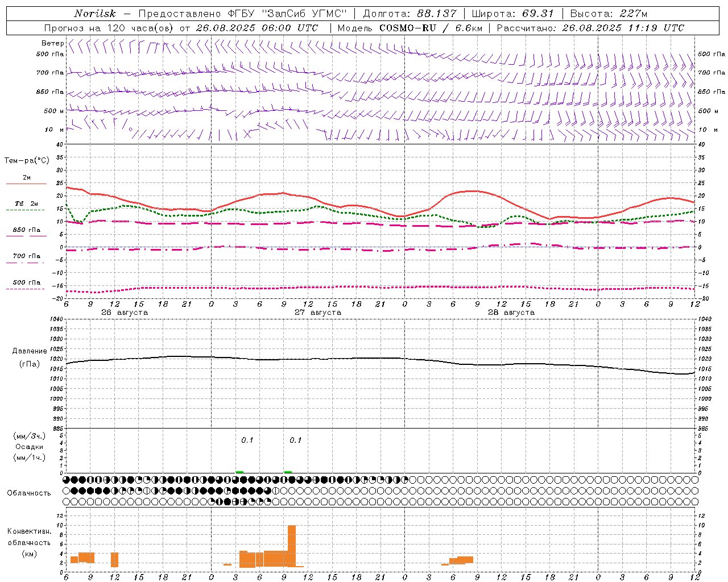Click the "(мм/1ч.)" precipitation unit label
Screen dimensions: 728x582
pyautogui.click(x=30, y=458)
